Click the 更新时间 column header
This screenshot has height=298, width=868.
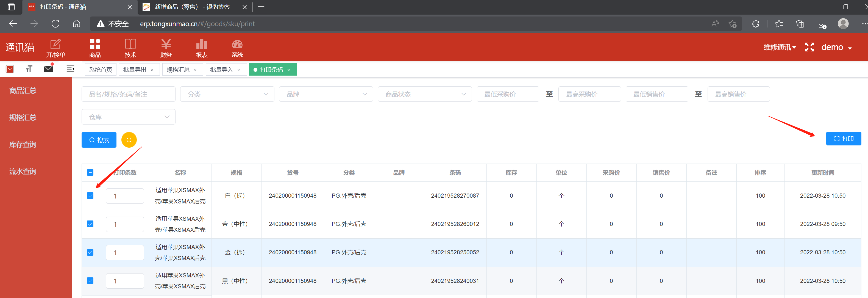coord(822,173)
